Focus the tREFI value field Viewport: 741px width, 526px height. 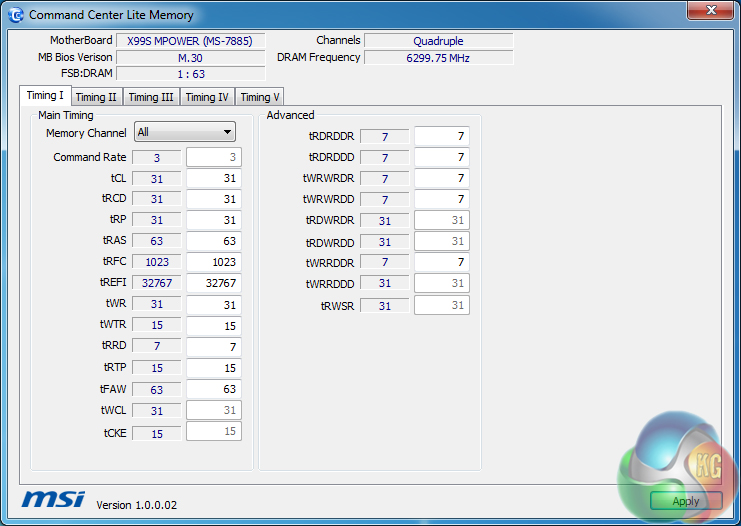[214, 283]
